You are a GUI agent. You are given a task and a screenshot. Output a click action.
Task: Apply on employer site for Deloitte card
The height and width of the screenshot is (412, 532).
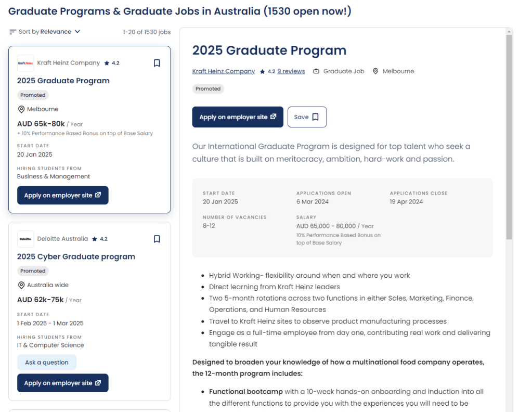pyautogui.click(x=62, y=383)
